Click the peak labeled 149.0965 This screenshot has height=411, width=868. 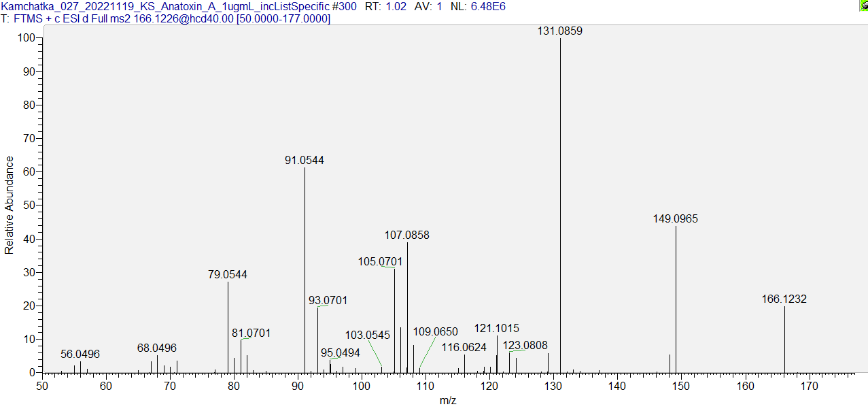coord(675,219)
